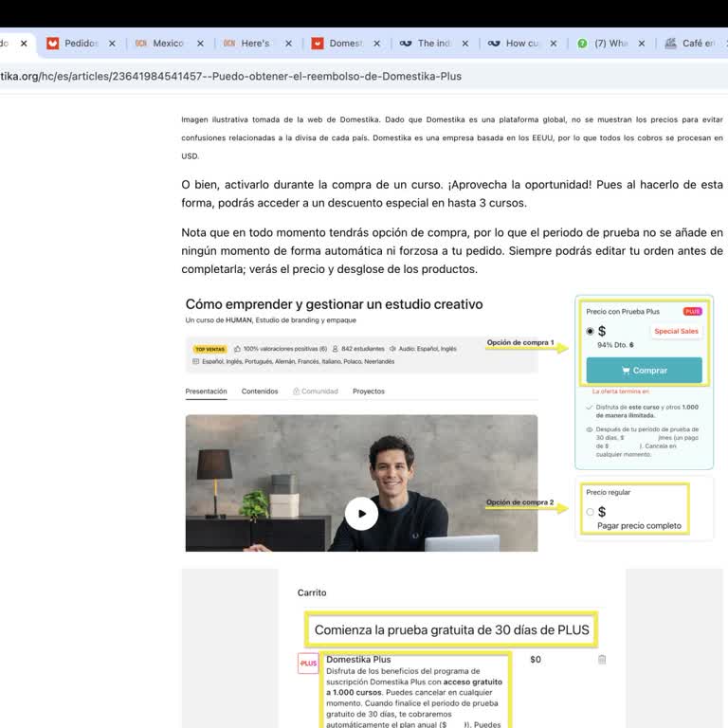Click the PLUS logo in the cart

pyautogui.click(x=308, y=664)
